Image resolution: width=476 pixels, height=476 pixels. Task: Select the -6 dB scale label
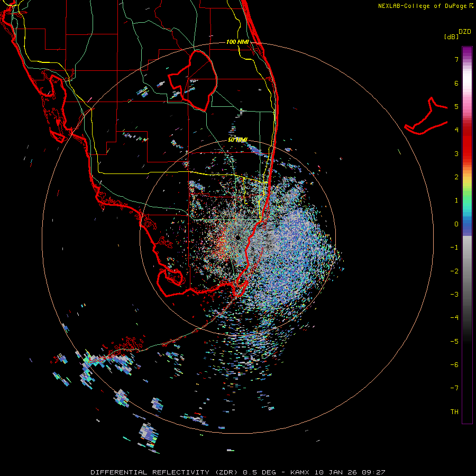coord(454,365)
